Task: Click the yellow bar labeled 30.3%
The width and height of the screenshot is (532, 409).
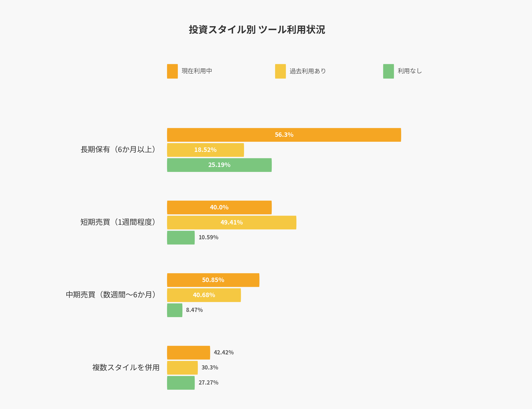Action: 182,368
